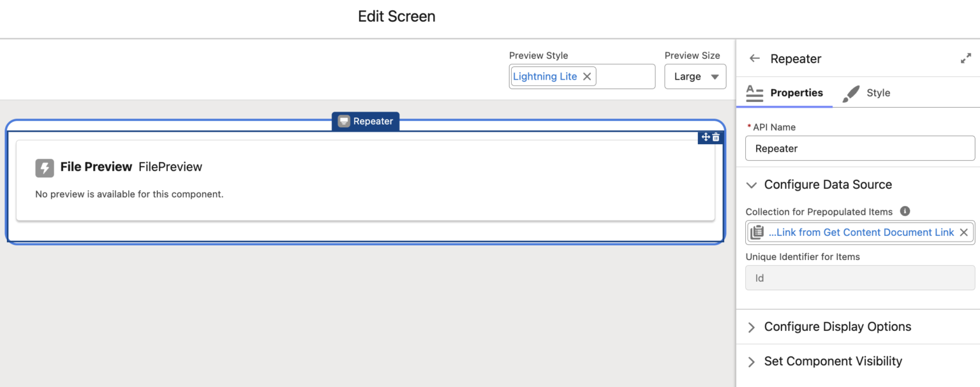Viewport: 980px width, 387px height.
Task: Click the API Name input field
Action: pos(859,148)
